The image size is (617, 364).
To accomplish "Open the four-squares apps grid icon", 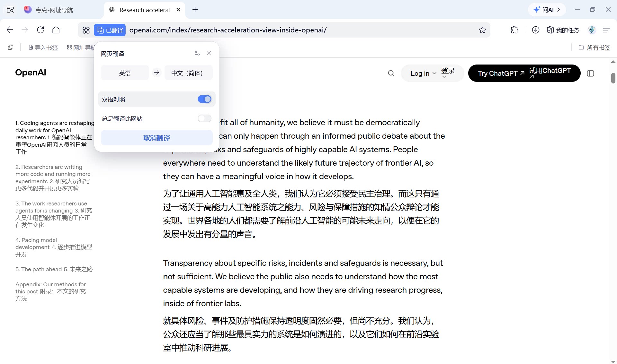I will (x=86, y=30).
